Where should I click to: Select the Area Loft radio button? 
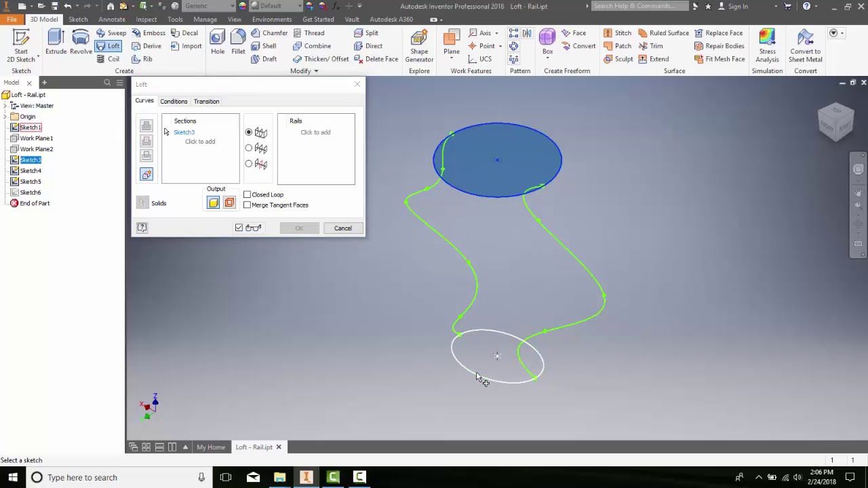249,163
